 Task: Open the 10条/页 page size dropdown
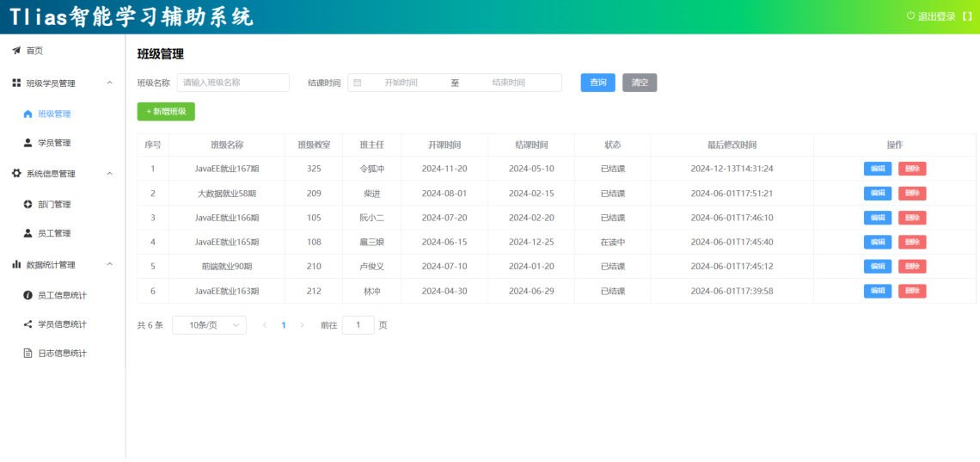pyautogui.click(x=210, y=325)
